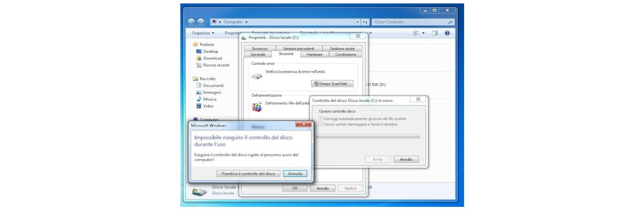Viewport: 644px width, 215px height.
Task: Click the Preferiti star icon
Action: 195,44
